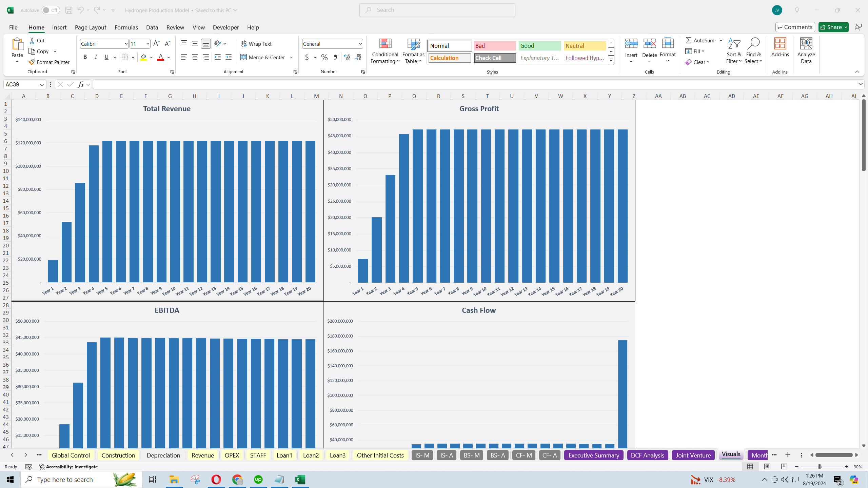868x488 pixels.
Task: Open Find & Select menu
Action: click(753, 51)
